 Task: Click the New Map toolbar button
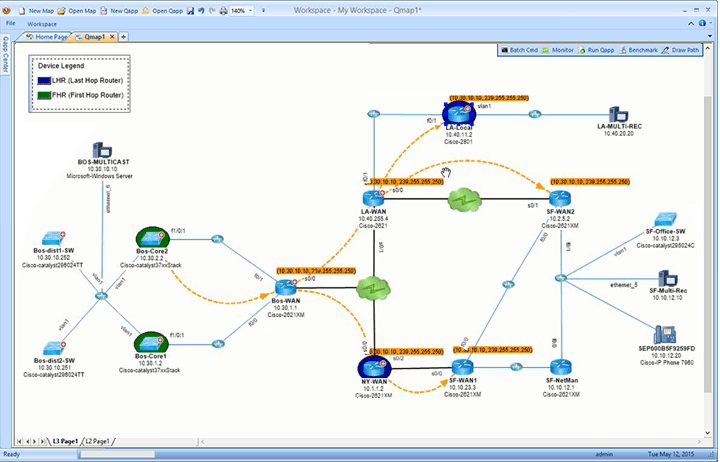[x=36, y=11]
